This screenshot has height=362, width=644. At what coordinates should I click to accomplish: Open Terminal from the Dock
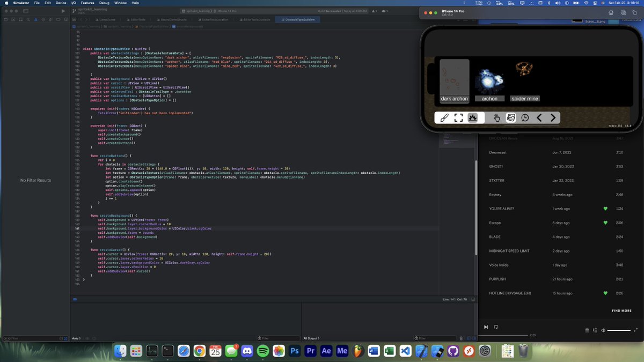[x=167, y=351]
